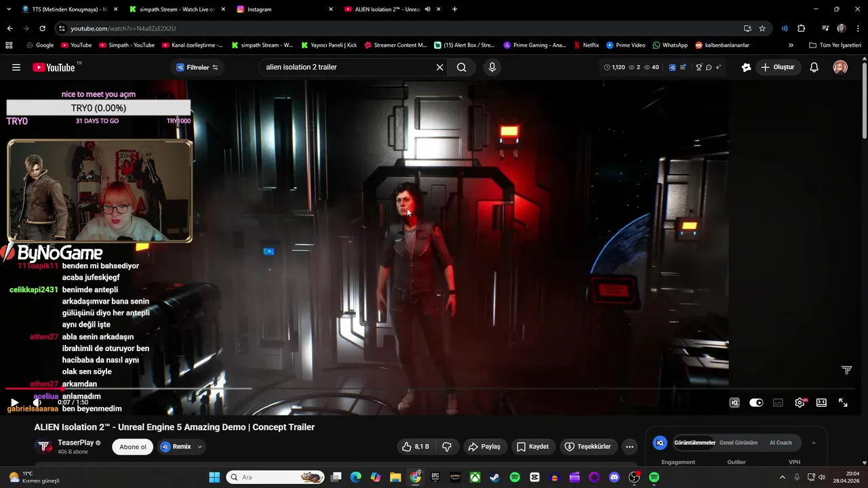868x488 pixels.
Task: Subscribe with the Abone ol button
Action: click(x=132, y=447)
